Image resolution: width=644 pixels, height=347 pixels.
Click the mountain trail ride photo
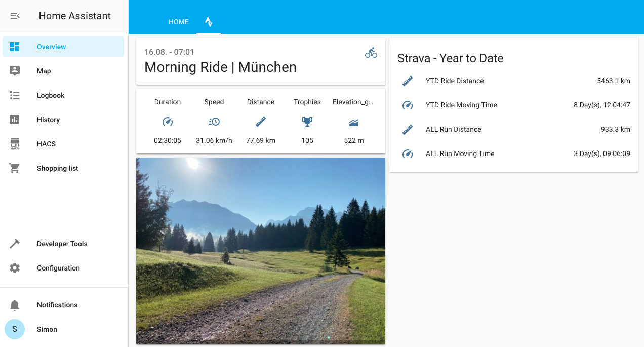261,251
